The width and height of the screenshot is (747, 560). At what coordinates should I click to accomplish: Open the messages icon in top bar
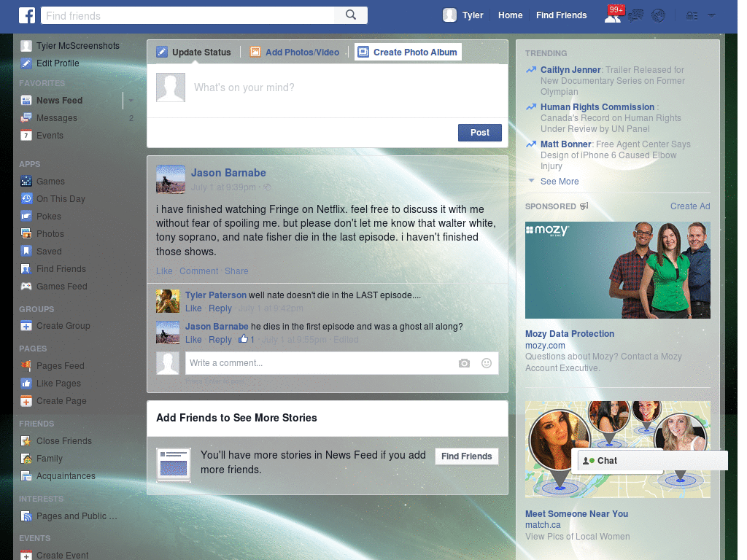click(x=635, y=16)
